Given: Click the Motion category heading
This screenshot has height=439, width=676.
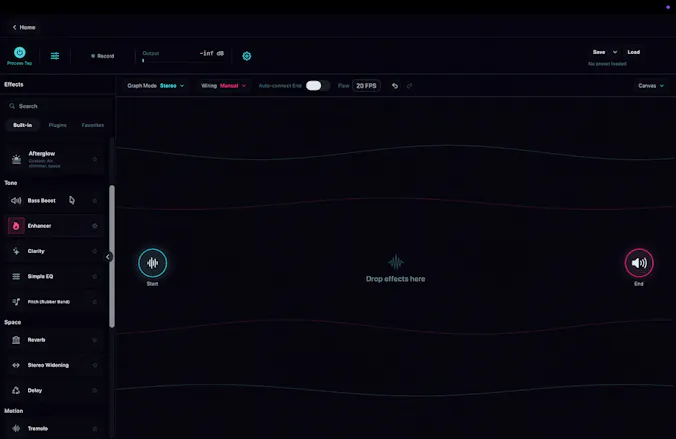Looking at the screenshot, I should click(x=13, y=411).
